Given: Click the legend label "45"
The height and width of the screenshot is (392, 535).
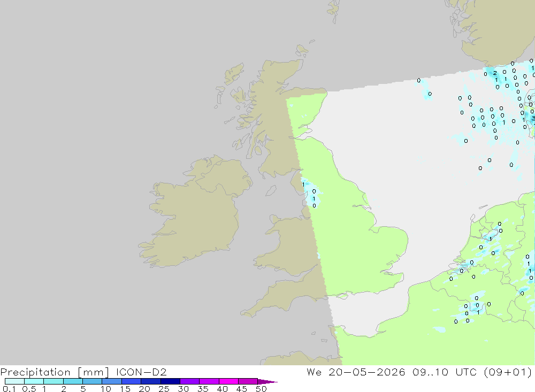Looking at the screenshot, I should pyautogui.click(x=242, y=389).
